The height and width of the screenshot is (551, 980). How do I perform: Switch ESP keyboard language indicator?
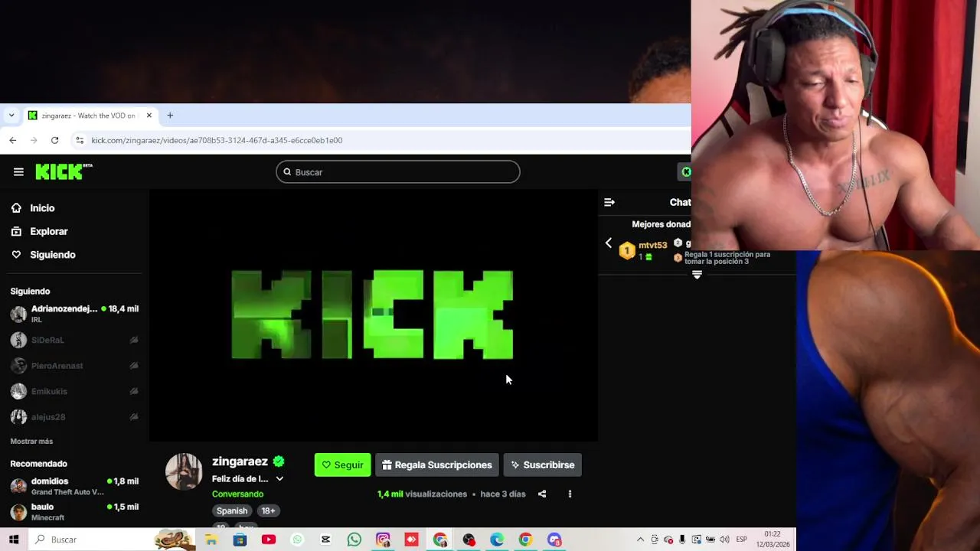[x=741, y=540]
